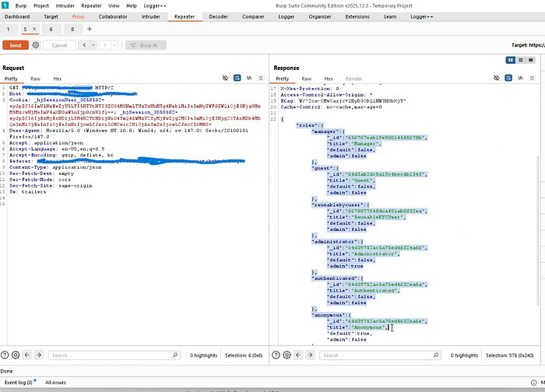This screenshot has width=545, height=392.
Task: Click the Burp AI button
Action: tap(146, 45)
